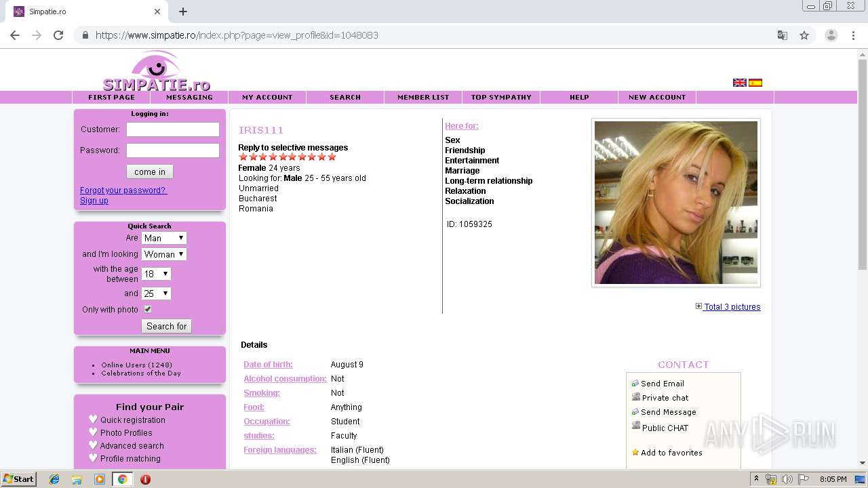The image size is (868, 488).
Task: Click the Private chat icon
Action: point(635,397)
